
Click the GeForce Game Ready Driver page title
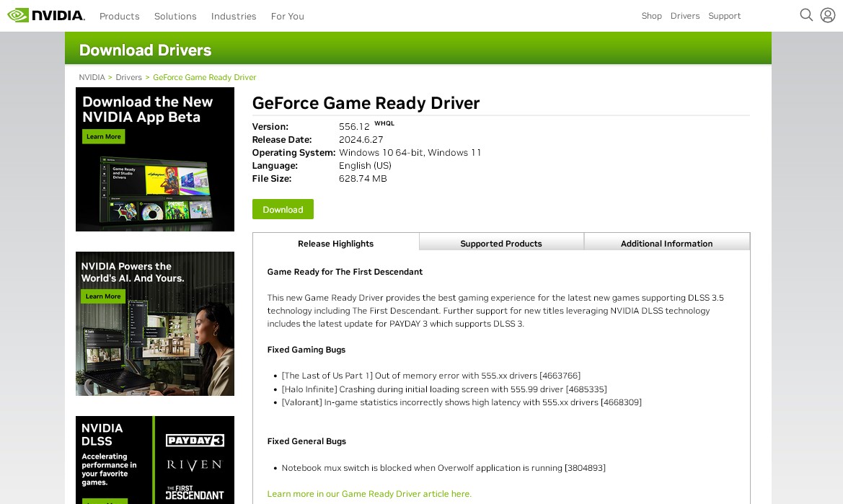[366, 102]
